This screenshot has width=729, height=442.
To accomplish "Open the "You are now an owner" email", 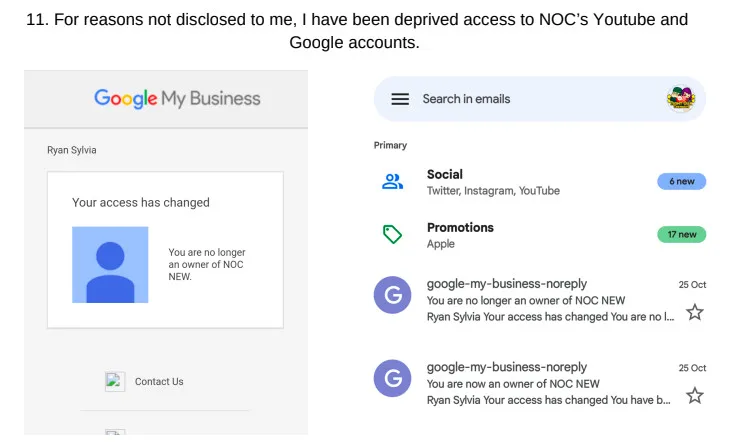I will click(540, 383).
